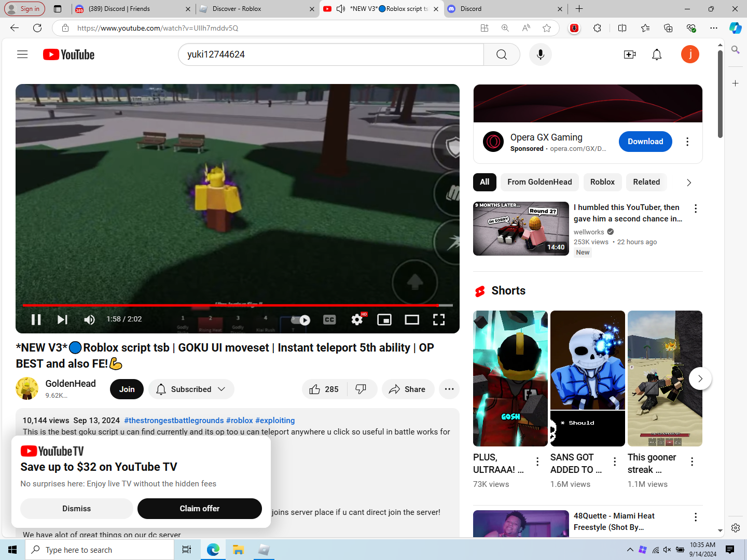Add this page to favorites star
747x560 pixels.
(547, 28)
